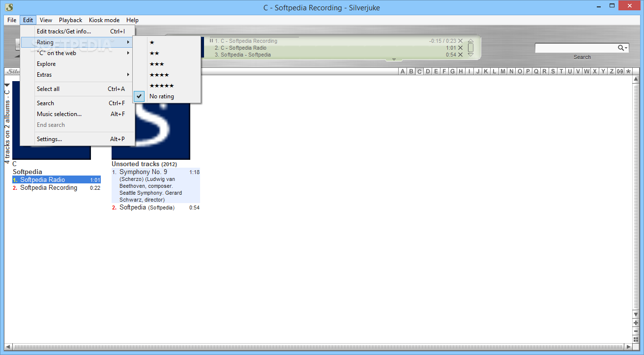The image size is (644, 355).
Task: Set rating to four stars
Action: 167,75
